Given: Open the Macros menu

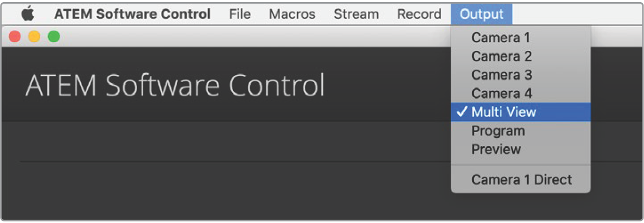Looking at the screenshot, I should [x=292, y=14].
